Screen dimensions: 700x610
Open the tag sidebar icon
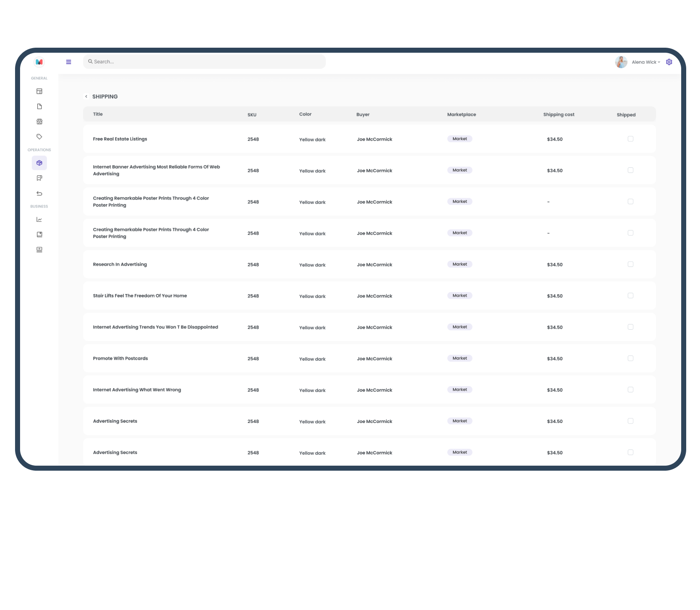coord(39,136)
